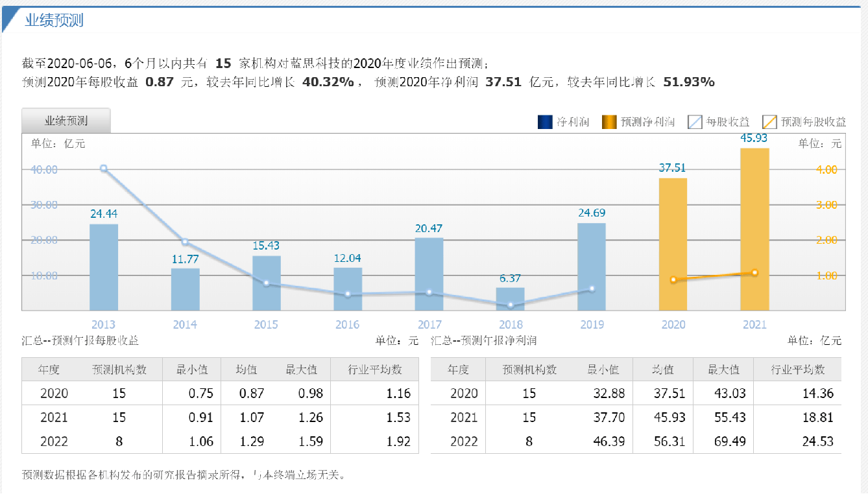868x494 pixels.
Task: Click the 6.37 bar value label
Action: tap(511, 278)
